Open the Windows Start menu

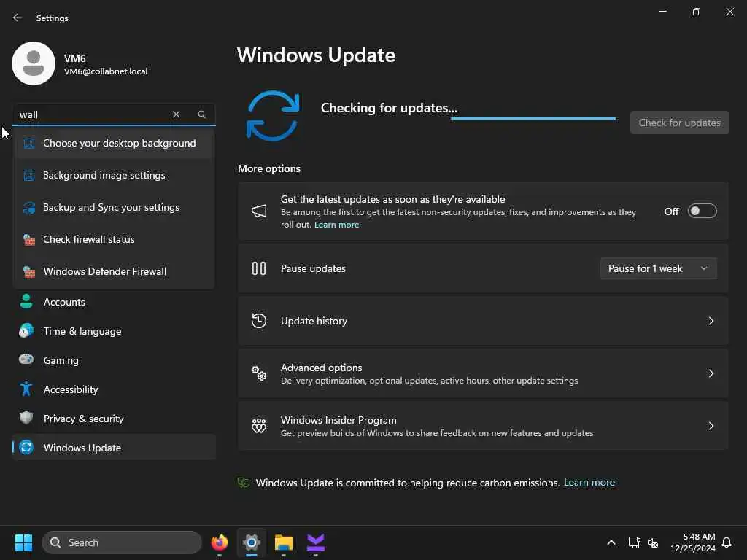coord(23,542)
